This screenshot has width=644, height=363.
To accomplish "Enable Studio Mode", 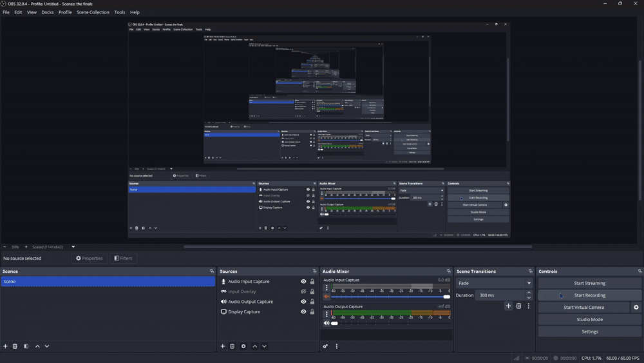I will click(589, 319).
